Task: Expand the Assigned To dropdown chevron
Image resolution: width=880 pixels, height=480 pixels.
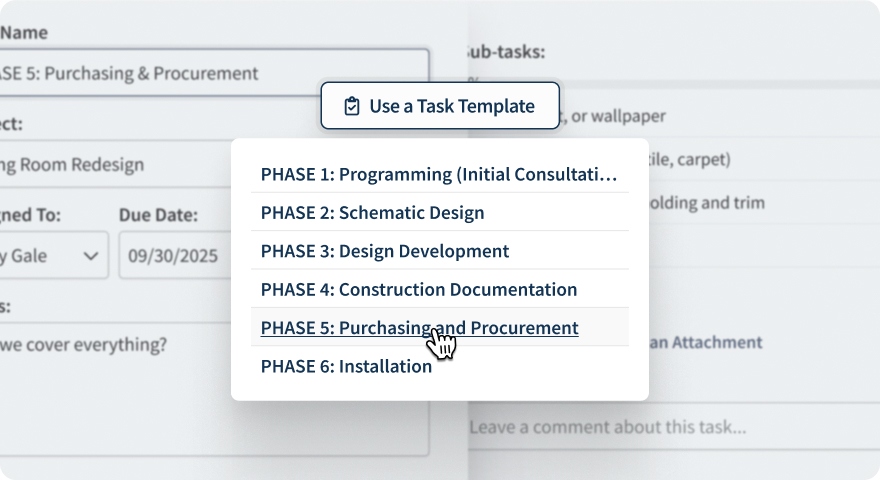Action: 91,255
